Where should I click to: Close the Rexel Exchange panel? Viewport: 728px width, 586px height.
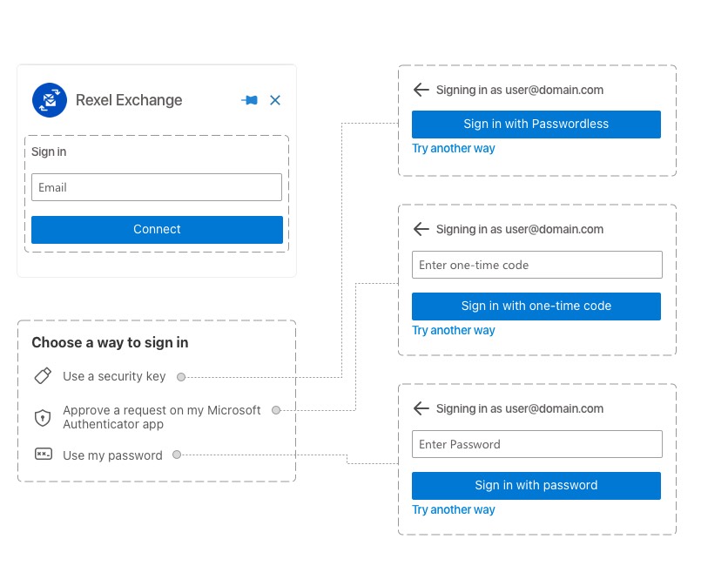tap(275, 100)
